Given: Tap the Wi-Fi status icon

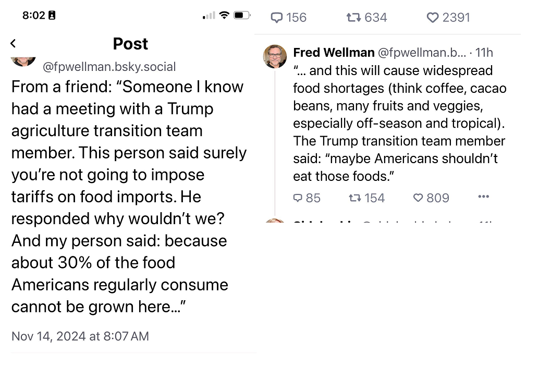Looking at the screenshot, I should coord(224,15).
